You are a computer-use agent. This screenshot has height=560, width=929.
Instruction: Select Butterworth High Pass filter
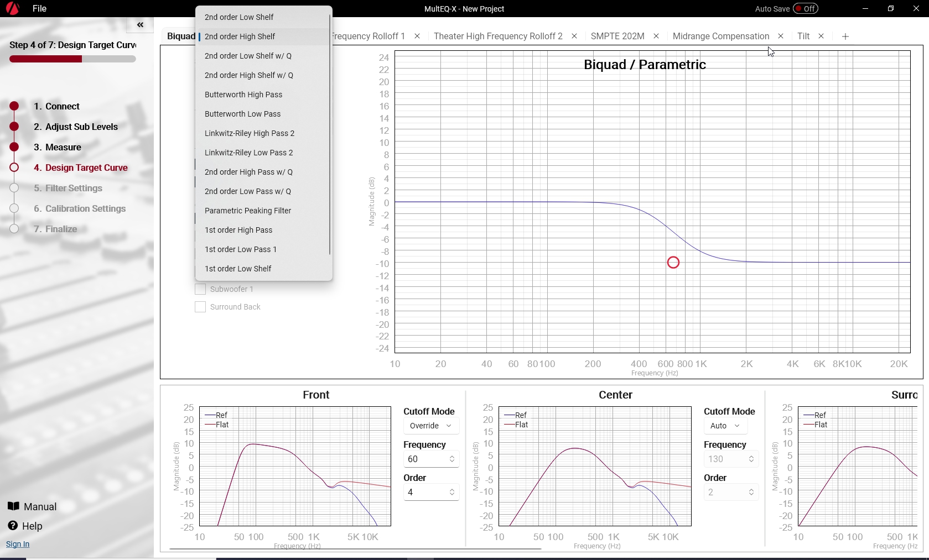[262, 95]
